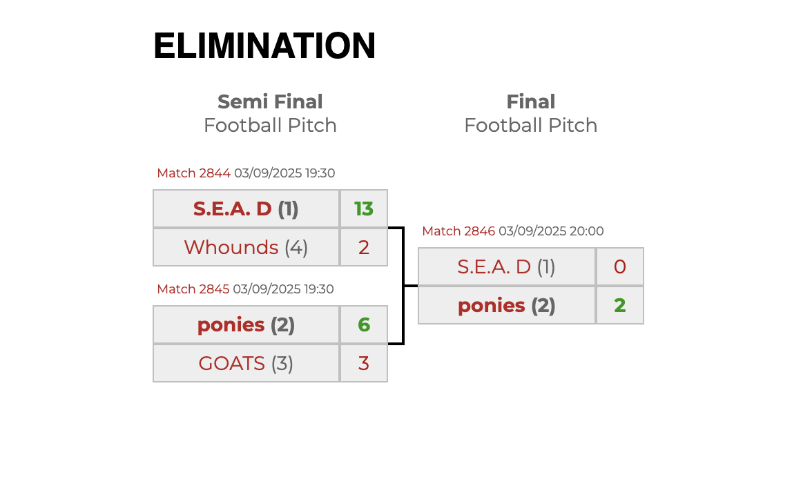The width and height of the screenshot is (812, 504).
Task: Click ponies team in the Final match
Action: tap(492, 305)
